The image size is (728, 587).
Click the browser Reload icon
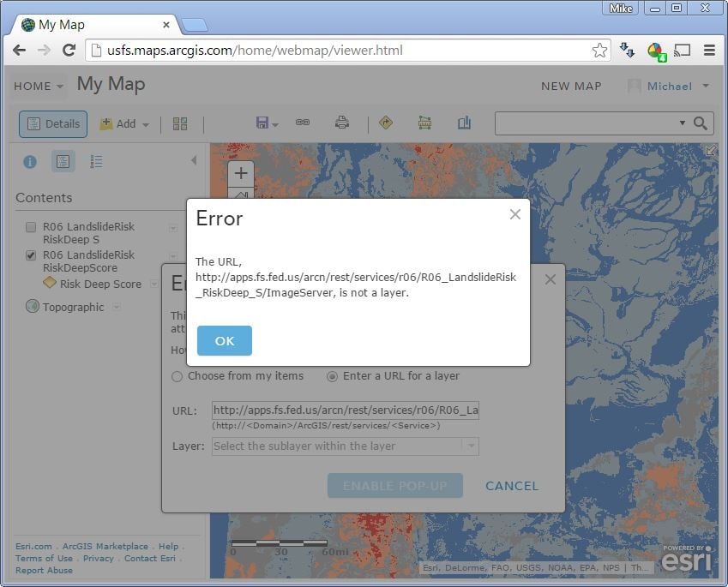pyautogui.click(x=69, y=50)
